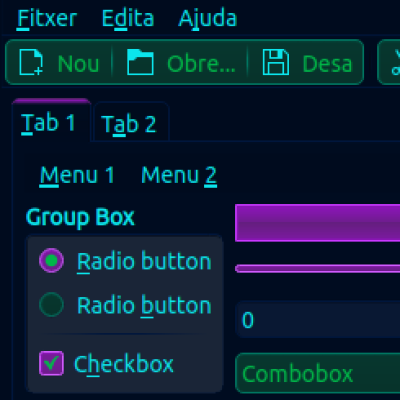Click the floppy disk save icon
400x400 pixels.
276,62
